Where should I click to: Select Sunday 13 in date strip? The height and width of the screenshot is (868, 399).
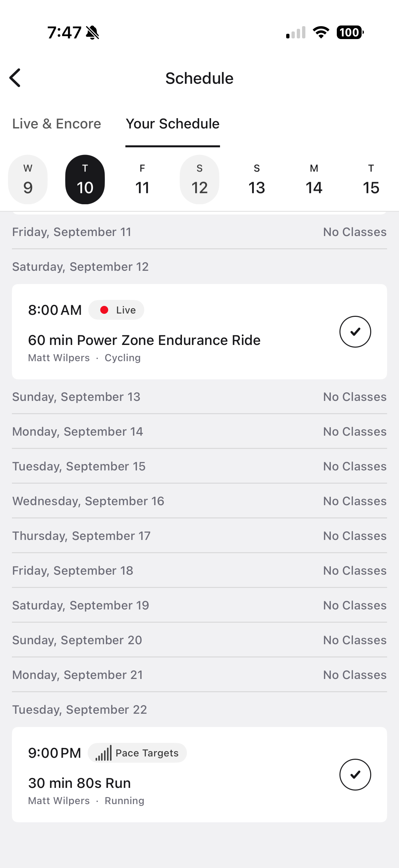point(257,179)
